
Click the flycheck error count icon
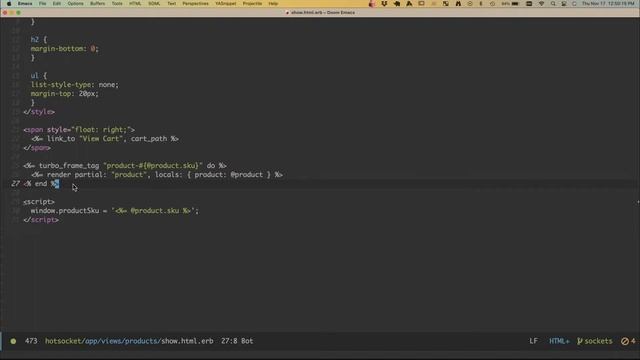[628, 341]
